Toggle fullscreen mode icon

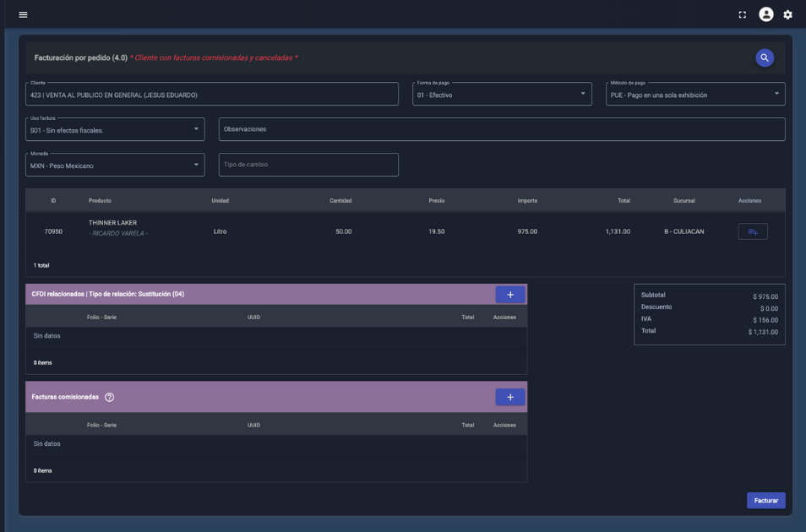coord(743,15)
